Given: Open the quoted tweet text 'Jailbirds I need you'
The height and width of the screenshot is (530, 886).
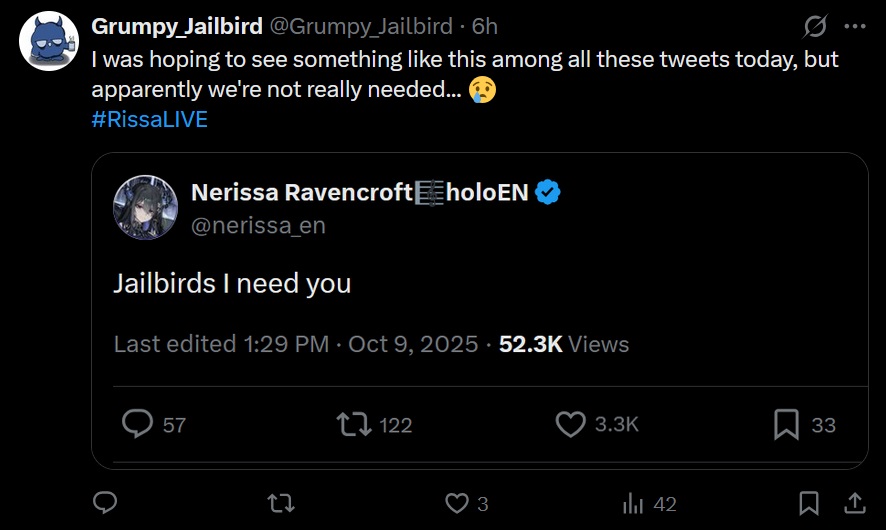Looking at the screenshot, I should [x=232, y=283].
